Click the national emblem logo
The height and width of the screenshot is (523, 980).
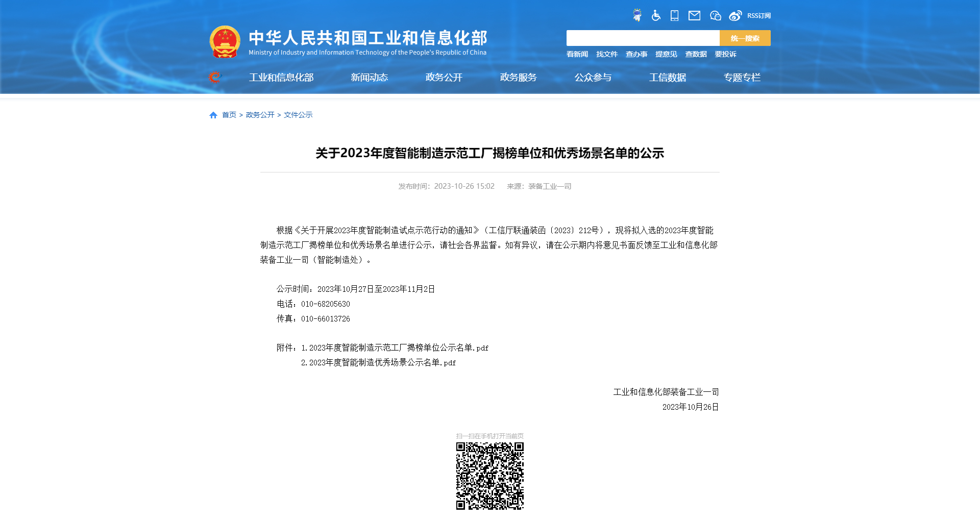point(225,42)
